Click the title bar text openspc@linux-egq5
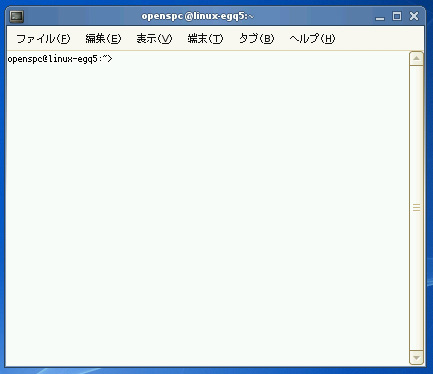Viewport: 433px width, 374px height. tap(197, 16)
